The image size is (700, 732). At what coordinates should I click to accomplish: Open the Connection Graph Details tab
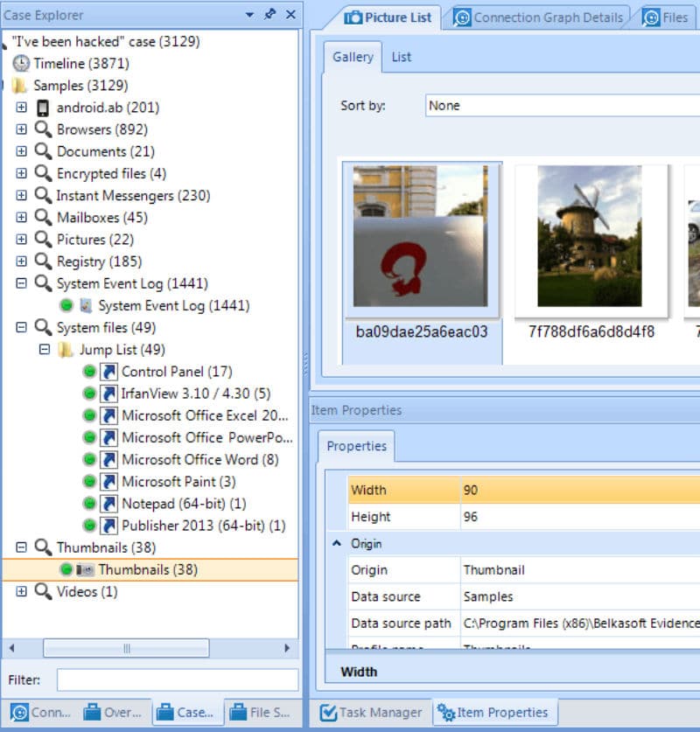point(539,17)
